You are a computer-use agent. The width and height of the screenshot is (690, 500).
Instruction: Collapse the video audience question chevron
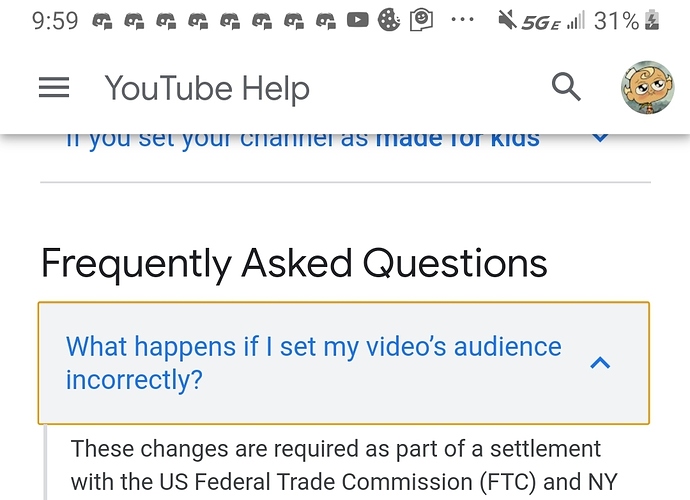pos(600,363)
